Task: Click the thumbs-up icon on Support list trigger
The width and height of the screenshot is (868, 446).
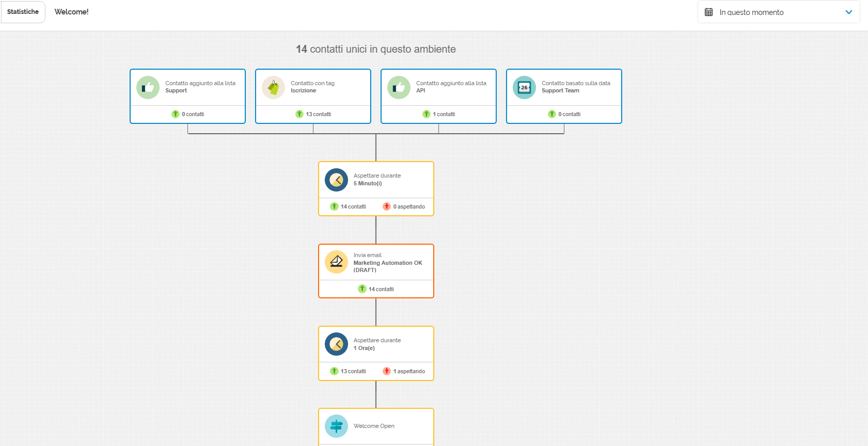Action: pyautogui.click(x=148, y=88)
